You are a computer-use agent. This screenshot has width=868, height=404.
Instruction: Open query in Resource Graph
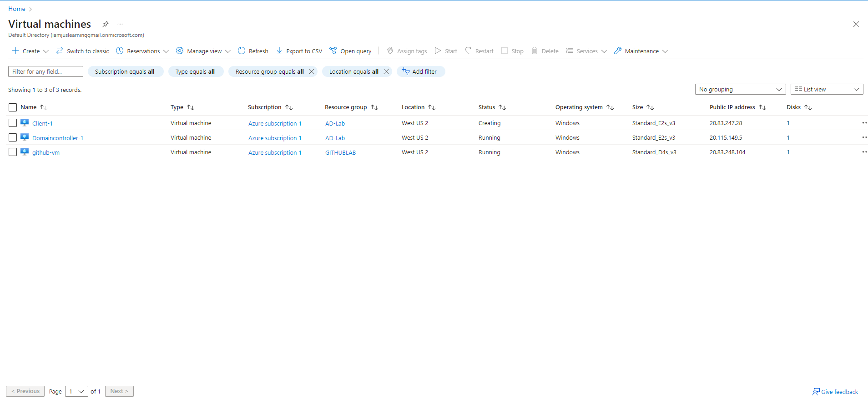pos(350,51)
